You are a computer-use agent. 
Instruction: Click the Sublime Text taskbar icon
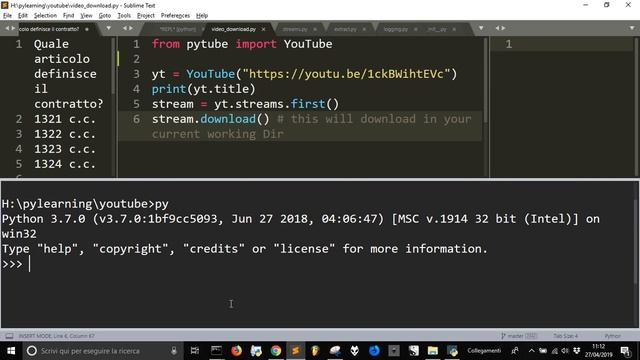click(296, 351)
